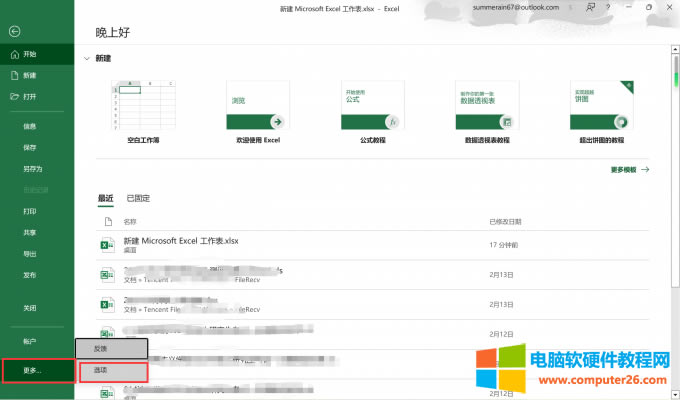The image size is (680, 400).
Task: Collapse the 新建 section chevron
Action: point(87,58)
